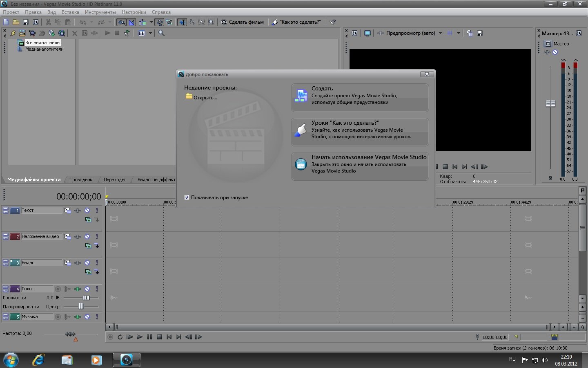Open the media panel Views dropdown arrow
The width and height of the screenshot is (588, 368).
coord(150,33)
